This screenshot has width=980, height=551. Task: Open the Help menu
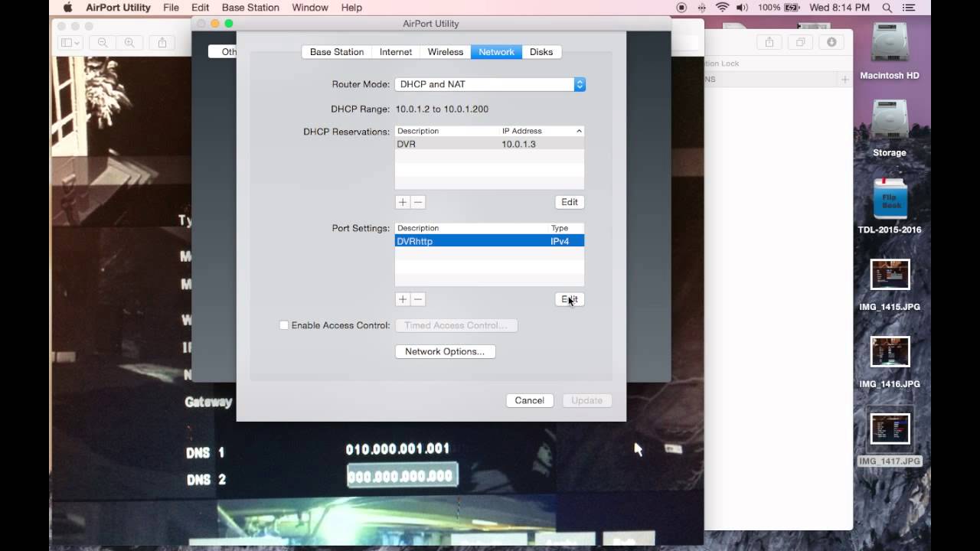[x=351, y=8]
